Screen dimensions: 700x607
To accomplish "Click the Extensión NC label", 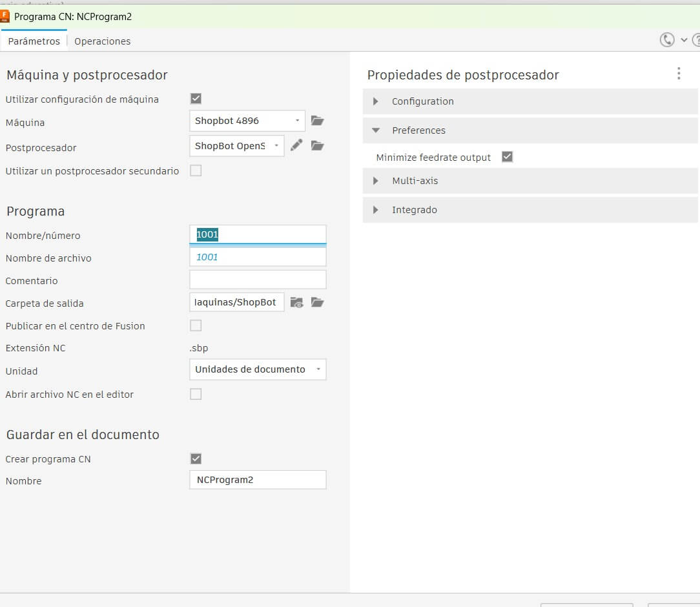I will (x=36, y=348).
